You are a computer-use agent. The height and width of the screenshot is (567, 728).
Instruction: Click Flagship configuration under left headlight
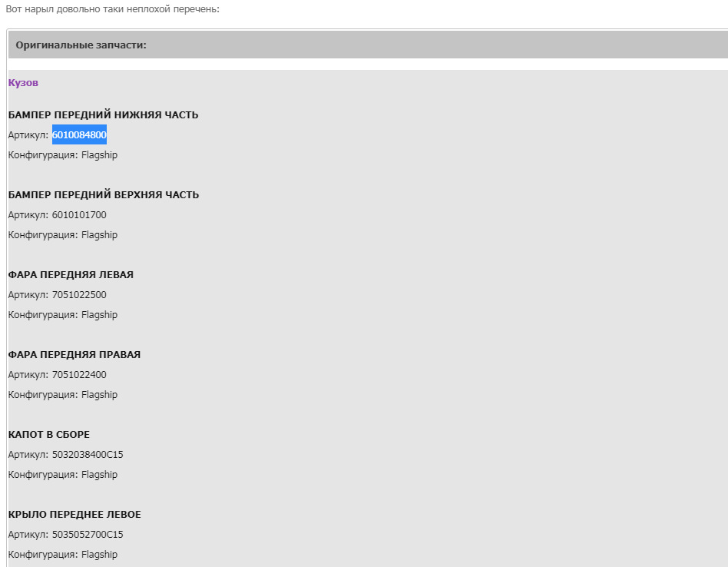click(x=99, y=315)
